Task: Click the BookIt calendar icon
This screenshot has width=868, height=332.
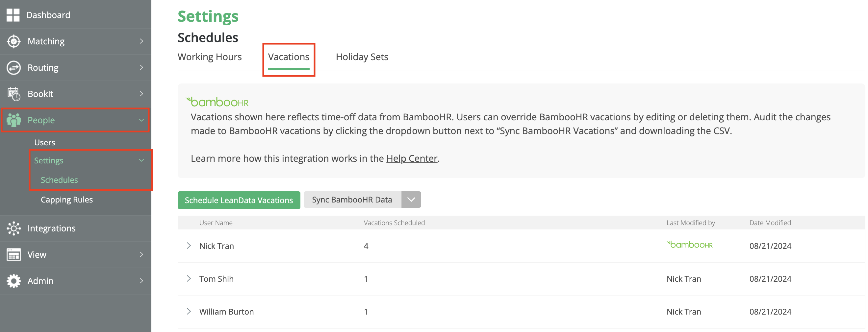Action: pos(14,94)
